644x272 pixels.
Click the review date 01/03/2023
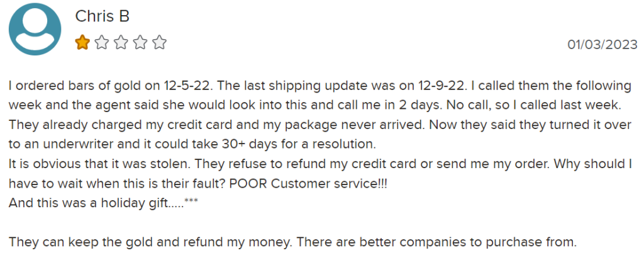coord(602,44)
